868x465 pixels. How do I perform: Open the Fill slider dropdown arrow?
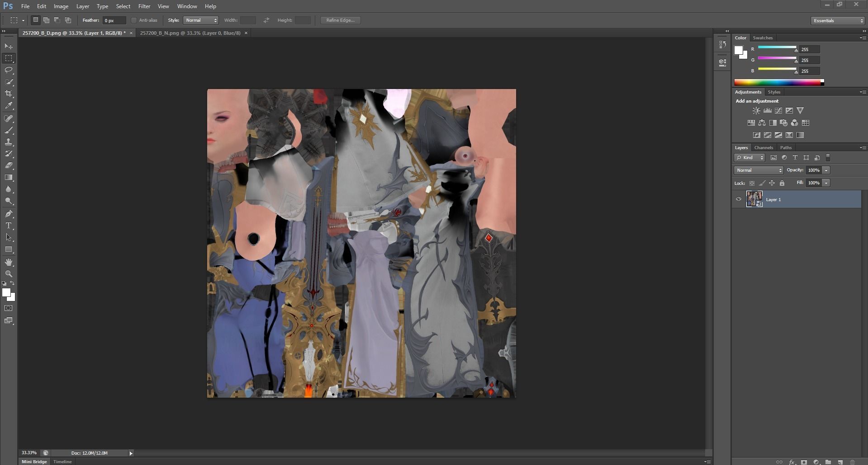826,183
